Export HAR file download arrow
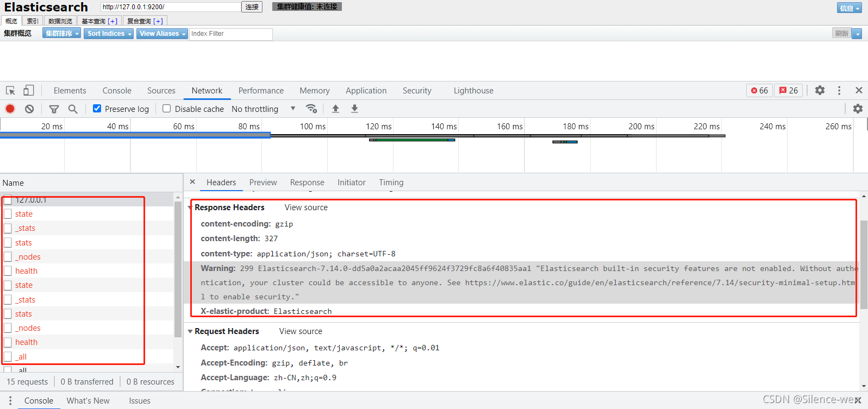Viewport: 868px width, 409px height. pos(354,109)
